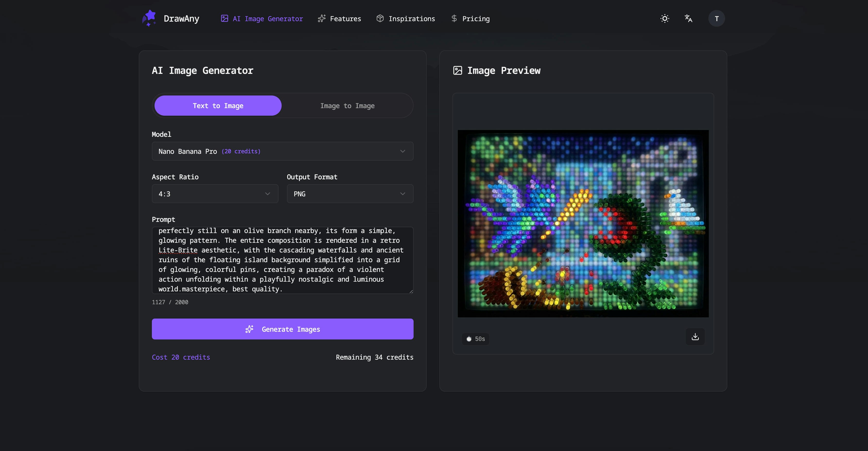Click the Image Preview panel icon
The width and height of the screenshot is (868, 451).
pos(458,70)
